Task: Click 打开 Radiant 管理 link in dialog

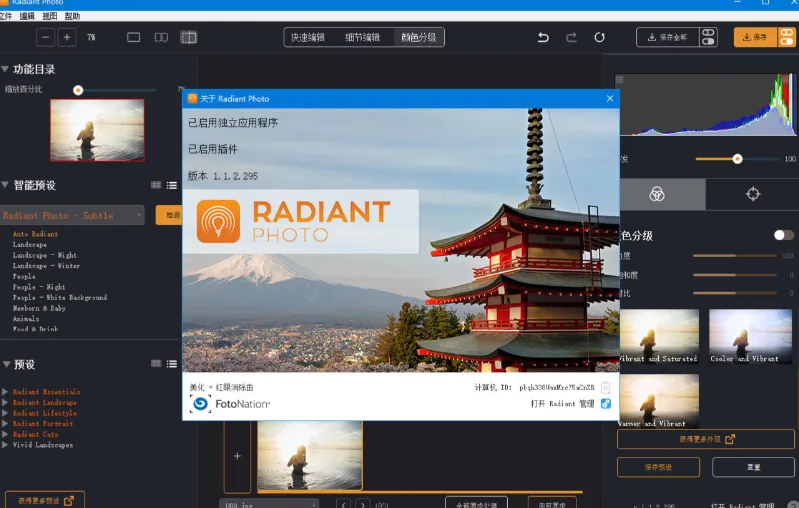Action: [x=562, y=404]
